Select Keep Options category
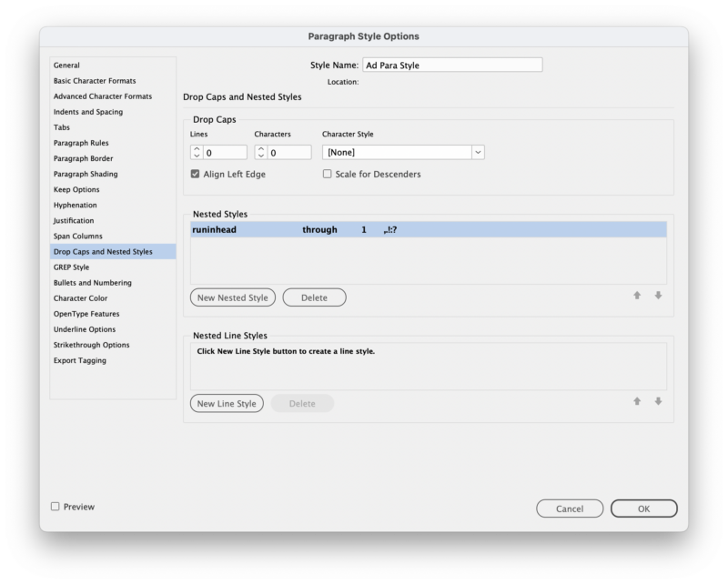The height and width of the screenshot is (584, 728). (113, 189)
